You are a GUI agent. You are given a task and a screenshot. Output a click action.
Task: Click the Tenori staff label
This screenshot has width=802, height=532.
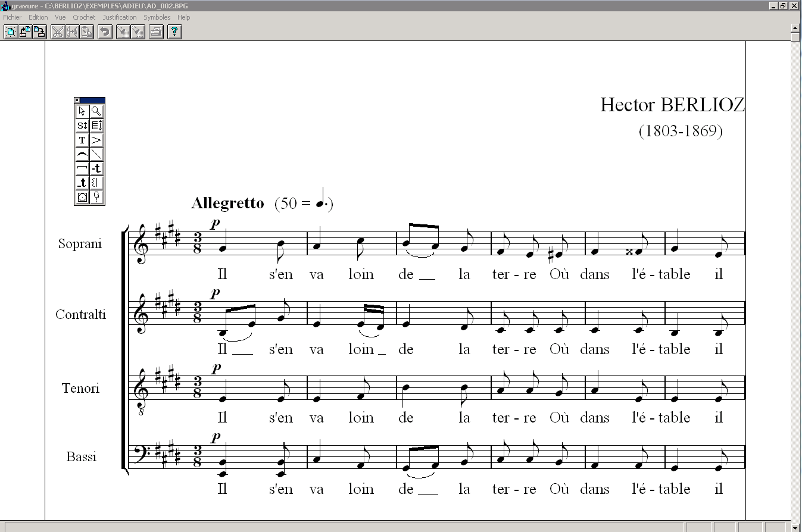tap(80, 389)
